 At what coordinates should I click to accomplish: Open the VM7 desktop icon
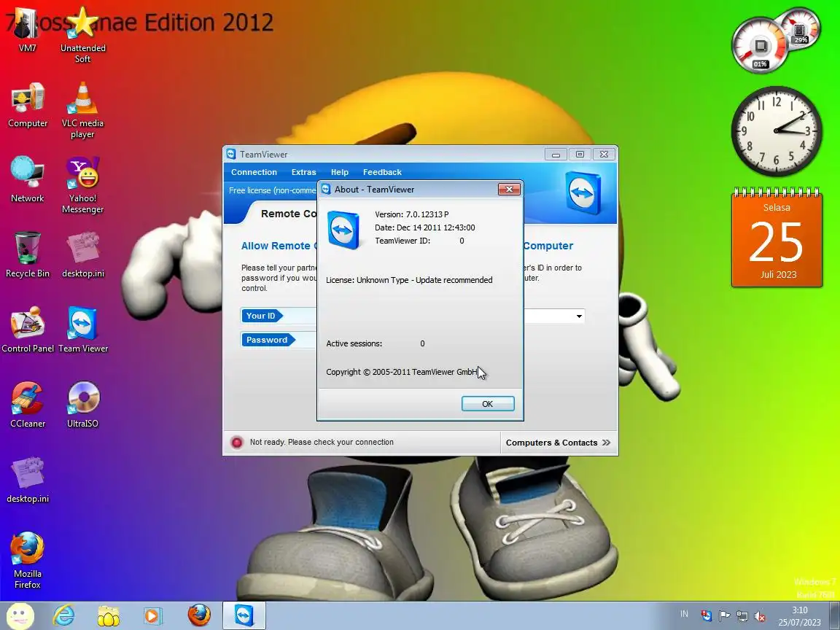point(27,31)
